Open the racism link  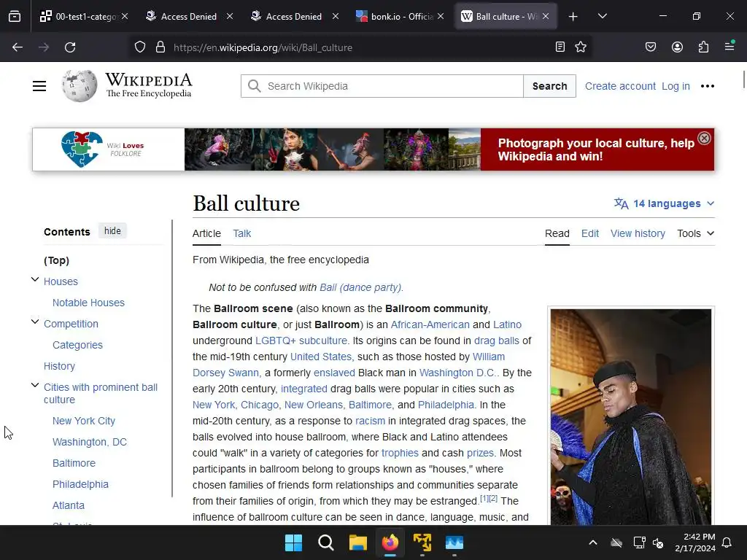point(370,421)
